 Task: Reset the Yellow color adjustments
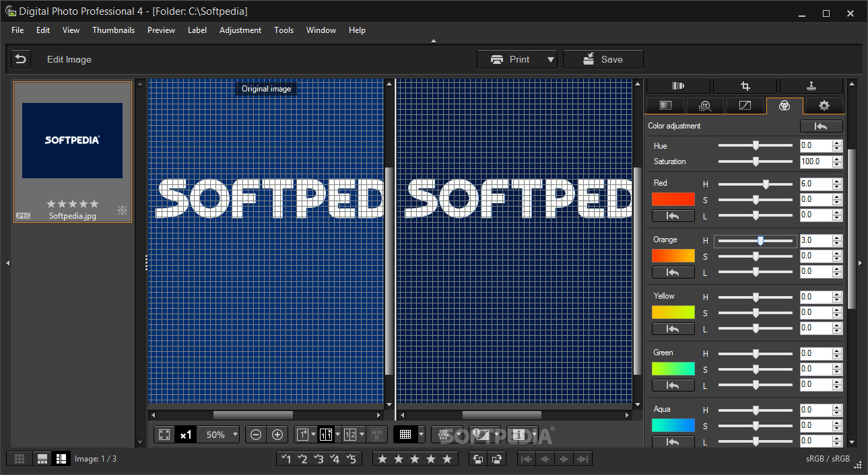click(673, 329)
